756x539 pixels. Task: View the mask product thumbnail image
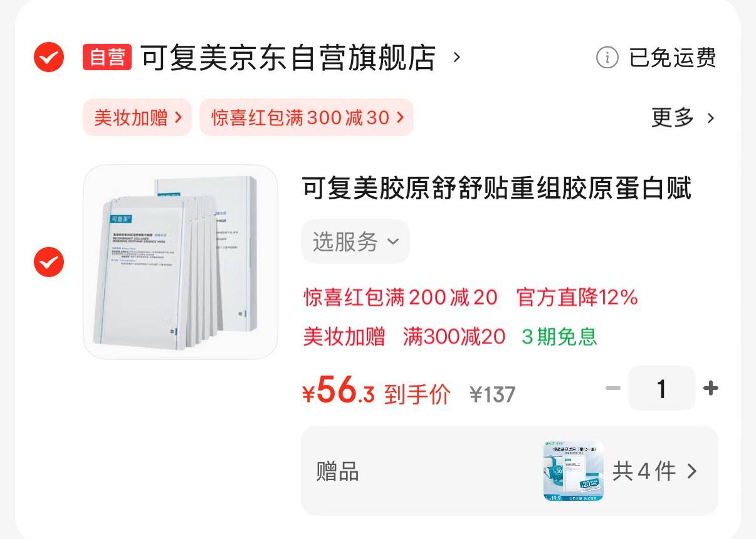pyautogui.click(x=181, y=262)
